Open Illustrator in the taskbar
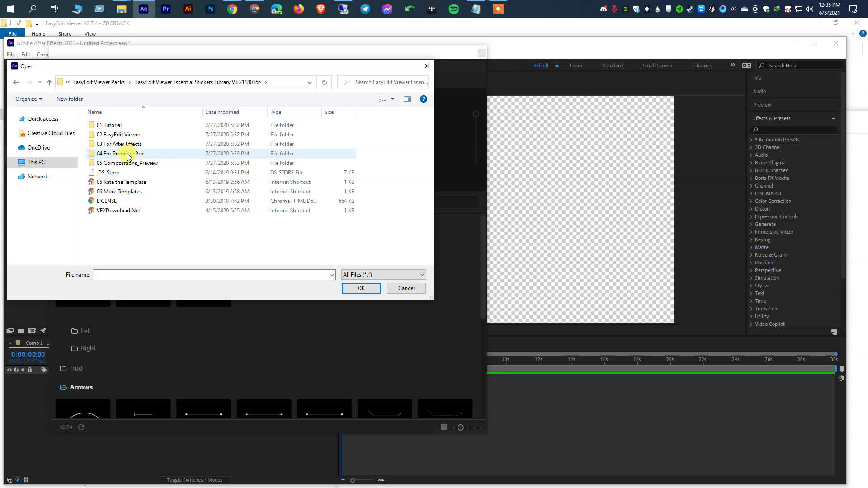This screenshot has width=868, height=488. (x=188, y=9)
